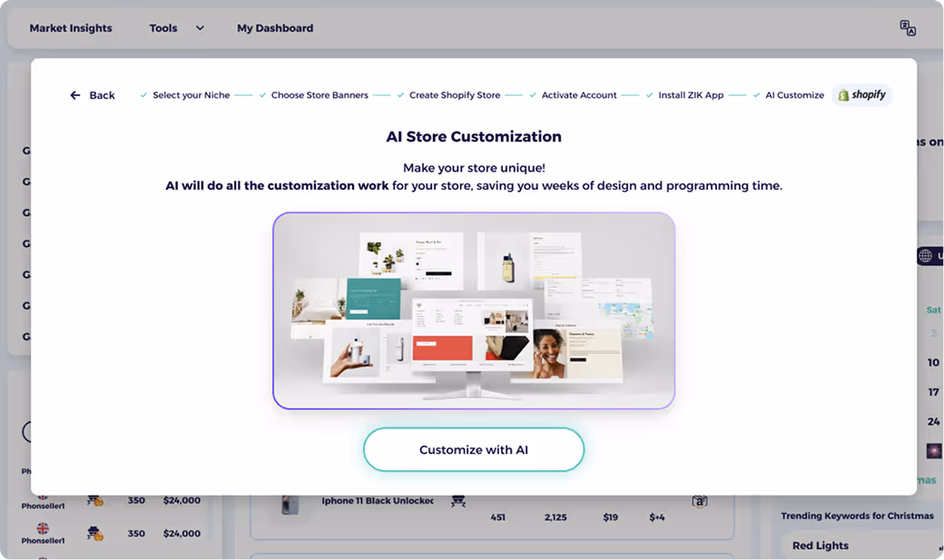Click the spy icon next to the 350 value
The width and height of the screenshot is (944, 560).
coord(93,534)
